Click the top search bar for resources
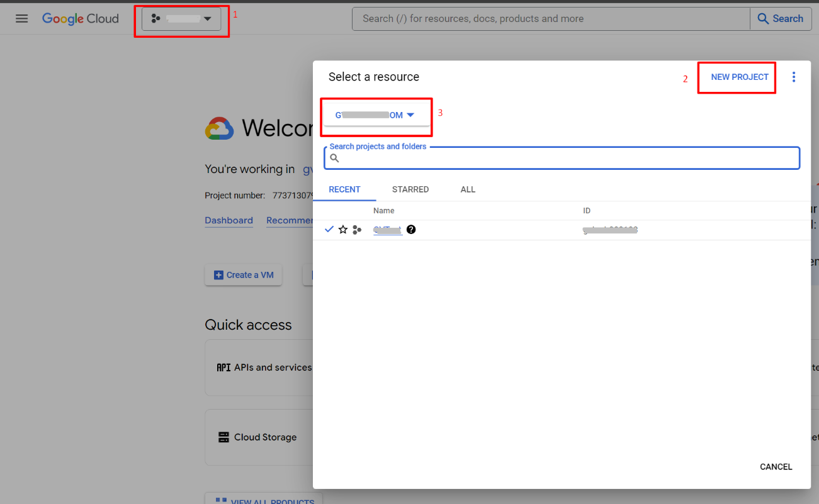 [551, 19]
